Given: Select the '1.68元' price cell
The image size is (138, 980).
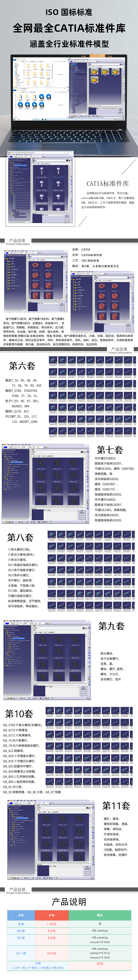Looking at the screenshot, I should [52, 924].
